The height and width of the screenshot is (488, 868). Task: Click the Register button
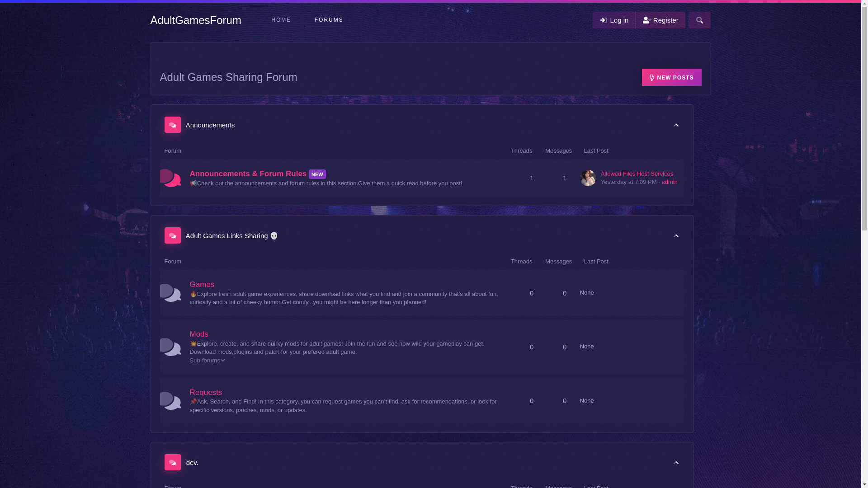pyautogui.click(x=660, y=20)
